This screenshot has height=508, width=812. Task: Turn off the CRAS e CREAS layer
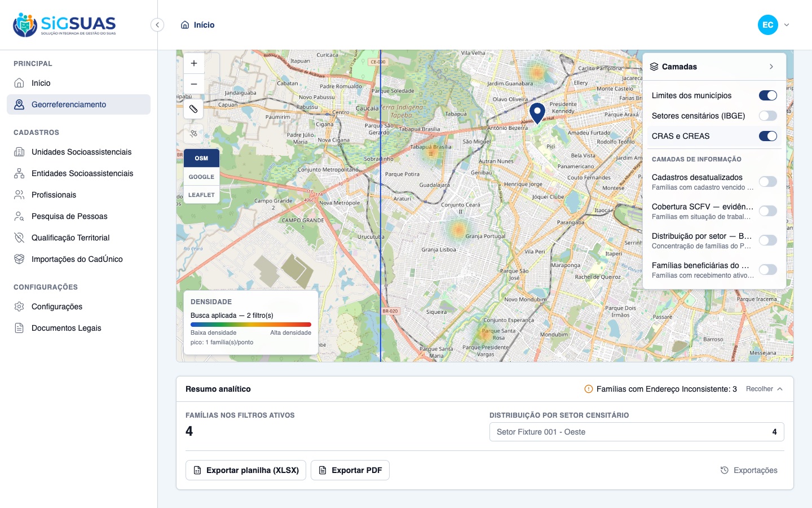click(768, 136)
